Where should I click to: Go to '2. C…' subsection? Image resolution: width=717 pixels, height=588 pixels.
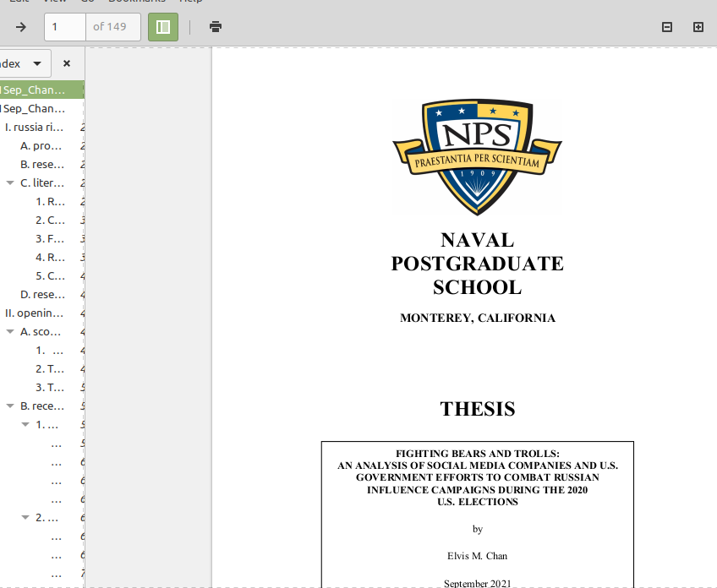tap(50, 220)
